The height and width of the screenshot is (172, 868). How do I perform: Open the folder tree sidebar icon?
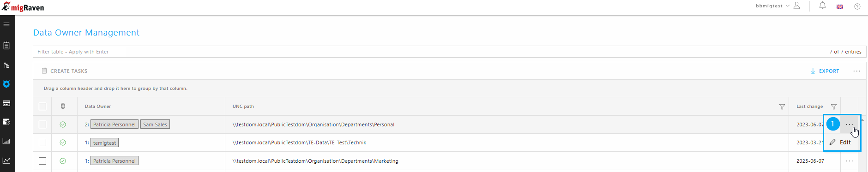tap(6, 65)
